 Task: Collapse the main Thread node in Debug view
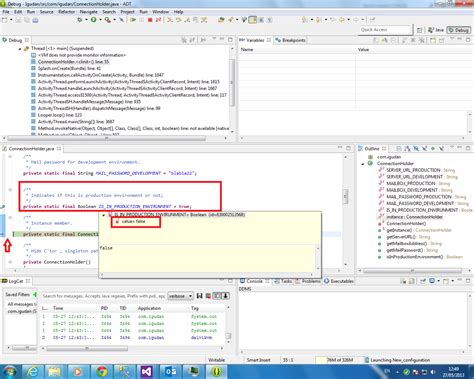[x=20, y=49]
